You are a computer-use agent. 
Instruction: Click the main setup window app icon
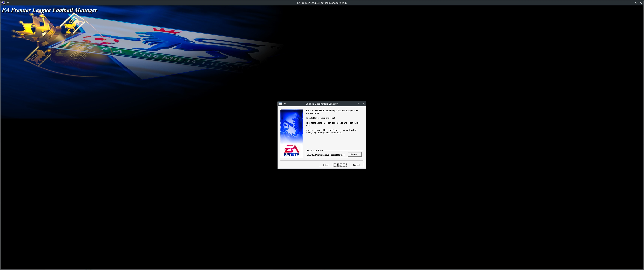click(x=3, y=3)
